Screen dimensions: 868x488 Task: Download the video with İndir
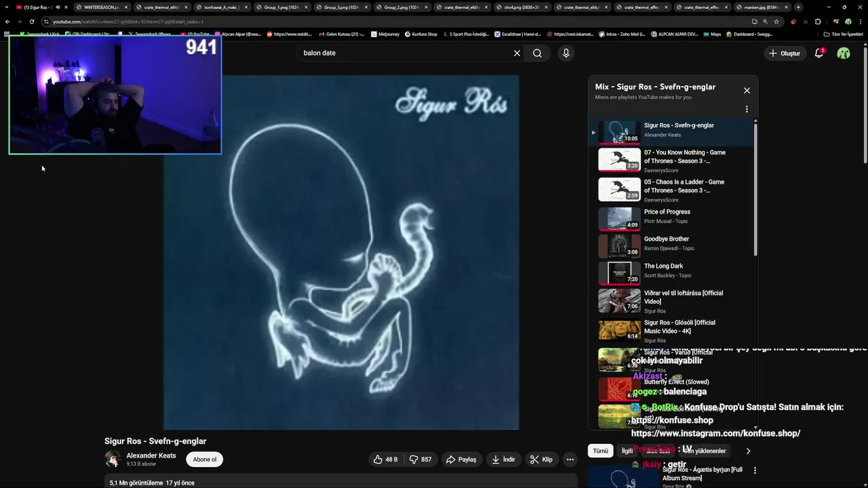504,460
